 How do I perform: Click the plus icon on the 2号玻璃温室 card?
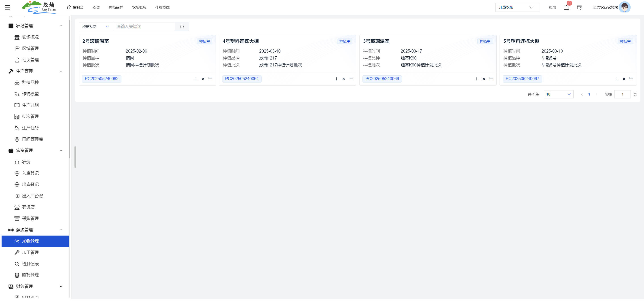(196, 79)
